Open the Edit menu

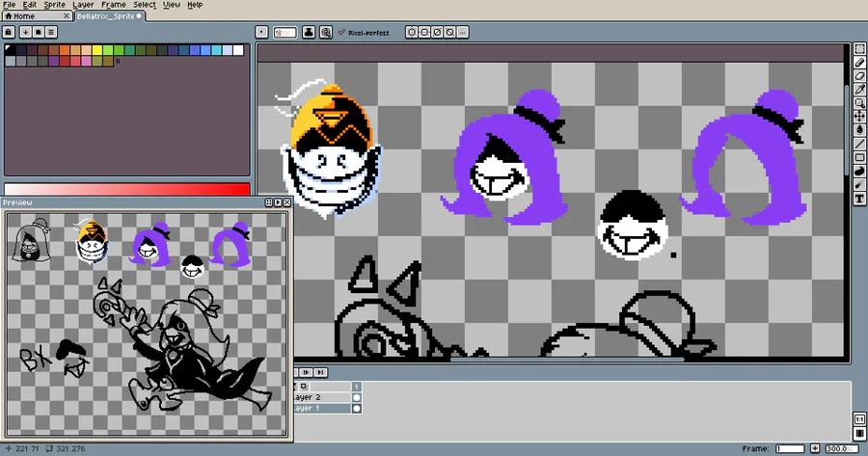tap(29, 5)
